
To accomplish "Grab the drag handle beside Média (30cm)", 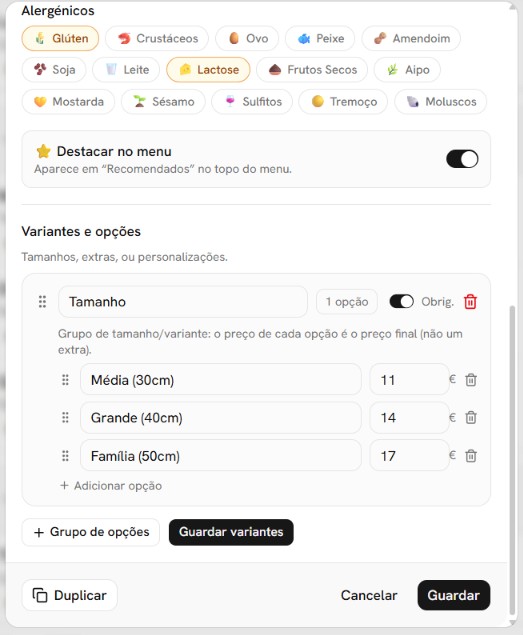I will click(65, 380).
